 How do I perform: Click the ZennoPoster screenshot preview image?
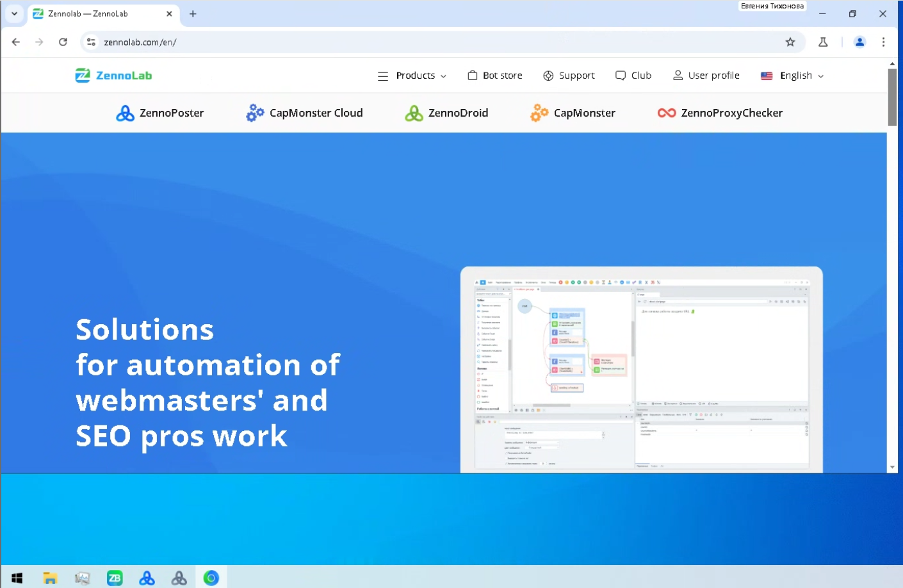[641, 370]
